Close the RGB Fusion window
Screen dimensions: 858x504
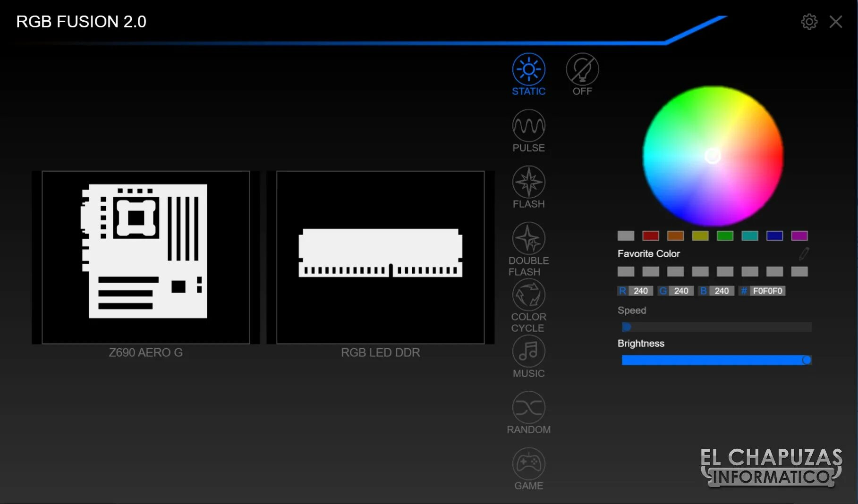pyautogui.click(x=836, y=21)
